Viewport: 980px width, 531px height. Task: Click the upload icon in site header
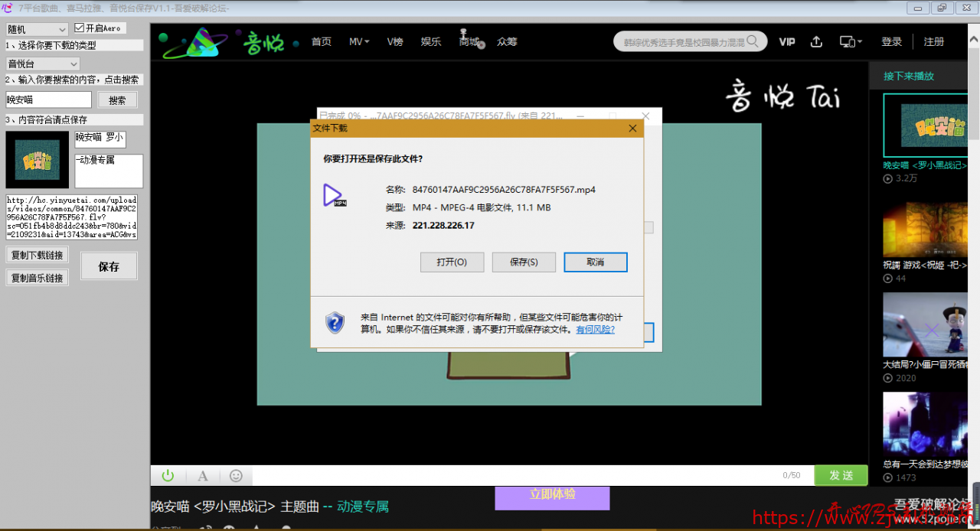click(x=816, y=42)
